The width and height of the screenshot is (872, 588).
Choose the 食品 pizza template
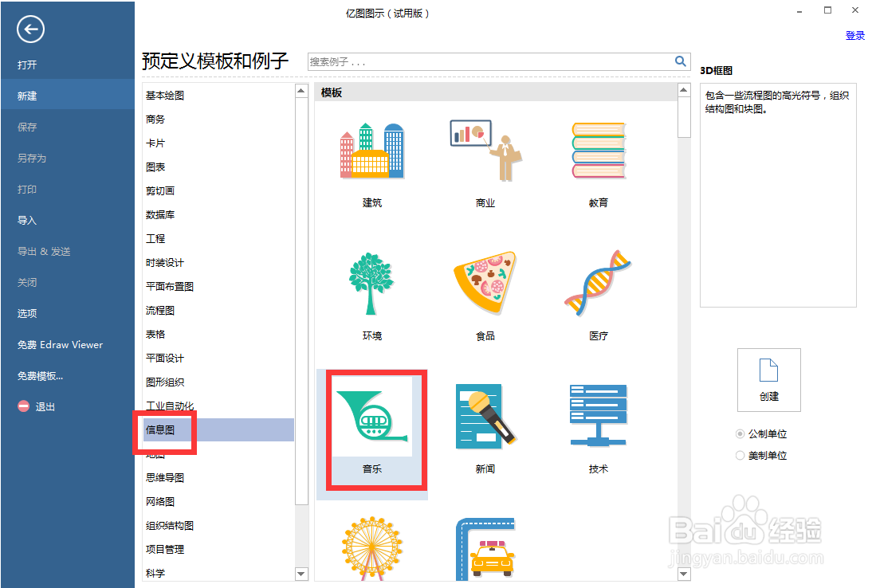click(x=485, y=283)
